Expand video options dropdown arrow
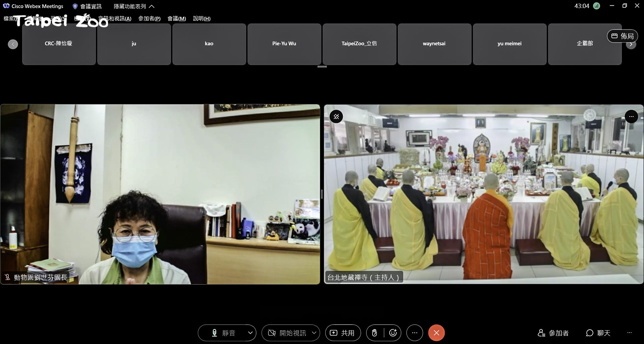This screenshot has width=644, height=344. tap(314, 333)
